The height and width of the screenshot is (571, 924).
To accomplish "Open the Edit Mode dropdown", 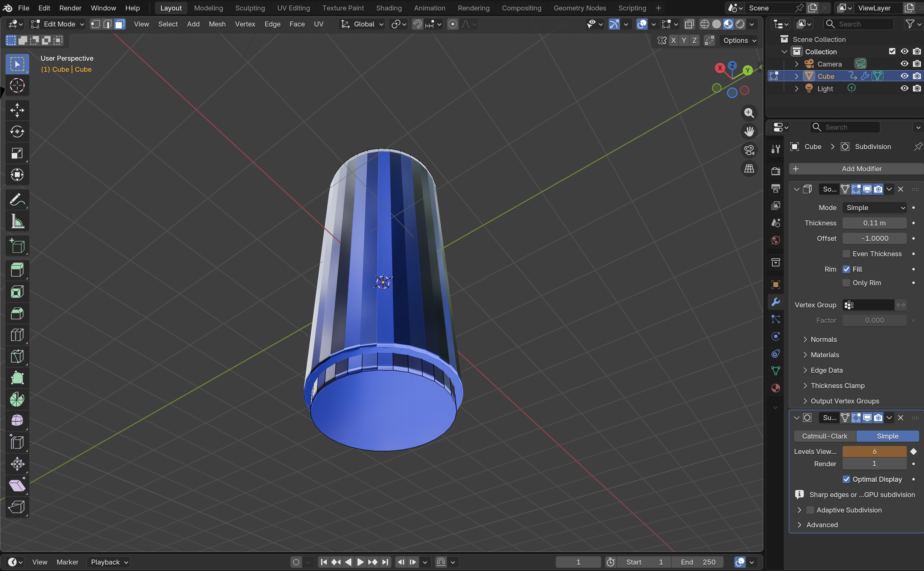I will click(x=57, y=24).
